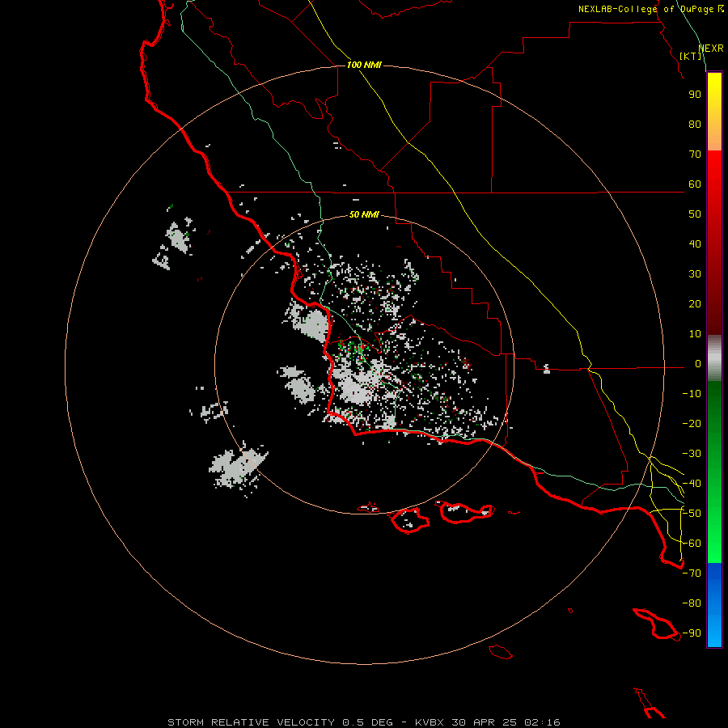The image size is (728, 728).
Task: Click the -60 knot value on the scale
Action: point(692,544)
